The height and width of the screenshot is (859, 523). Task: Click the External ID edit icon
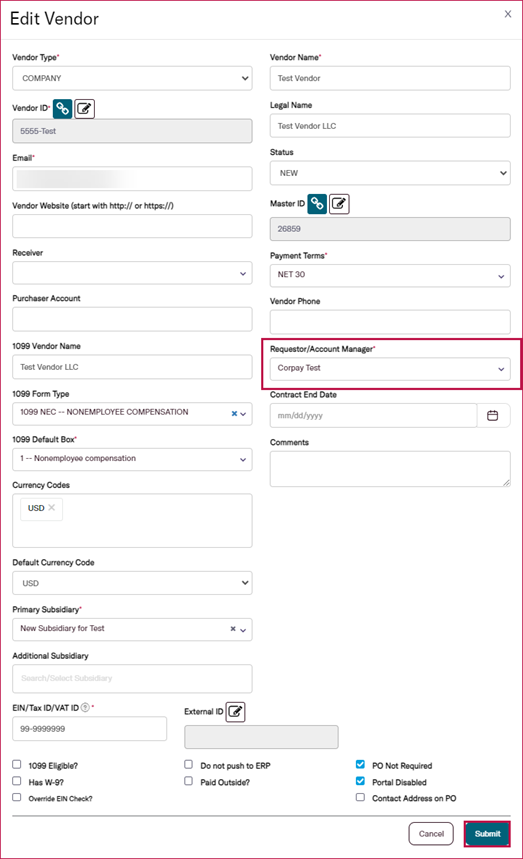click(x=235, y=712)
